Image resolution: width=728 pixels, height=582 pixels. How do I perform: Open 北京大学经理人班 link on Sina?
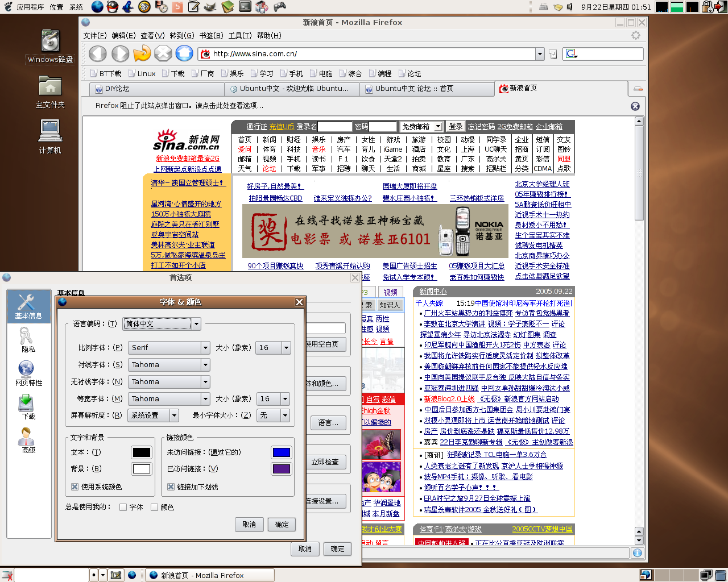(x=543, y=184)
